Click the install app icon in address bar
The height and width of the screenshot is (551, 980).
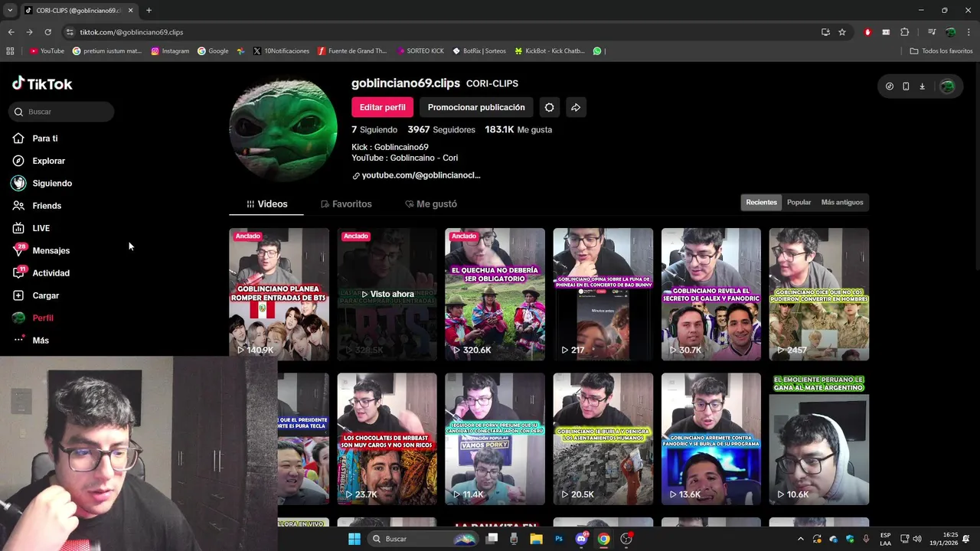click(x=825, y=32)
